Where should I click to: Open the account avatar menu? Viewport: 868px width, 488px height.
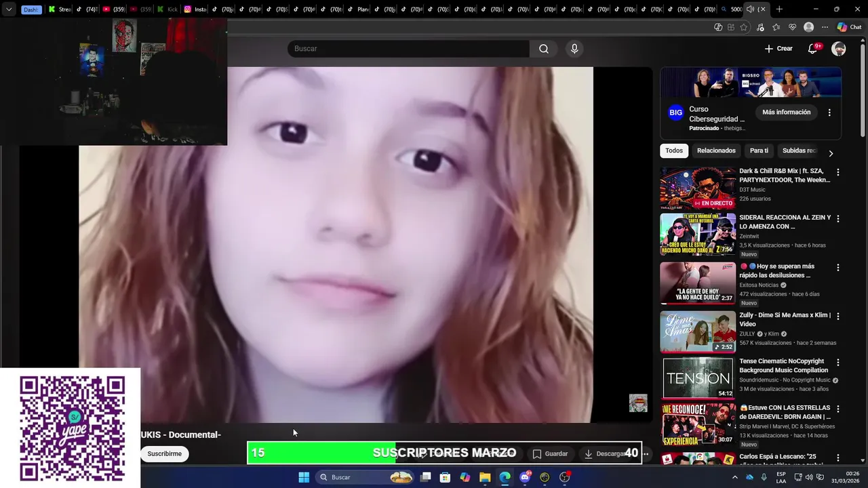coord(839,49)
